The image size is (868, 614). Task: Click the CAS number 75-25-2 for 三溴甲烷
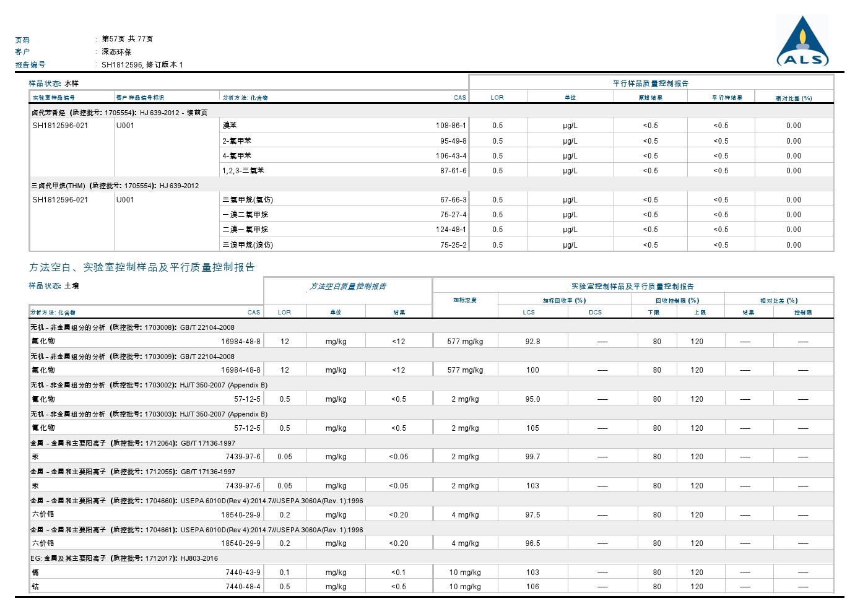(x=453, y=245)
